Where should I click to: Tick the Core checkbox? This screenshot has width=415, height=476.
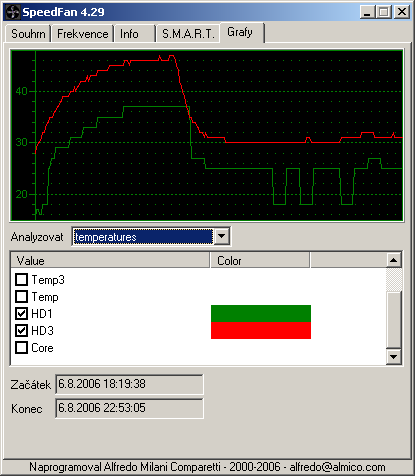(x=22, y=348)
